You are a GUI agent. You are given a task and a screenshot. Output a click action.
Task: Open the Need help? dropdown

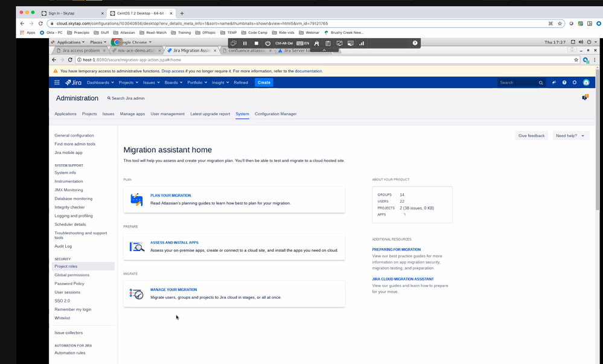[570, 135]
